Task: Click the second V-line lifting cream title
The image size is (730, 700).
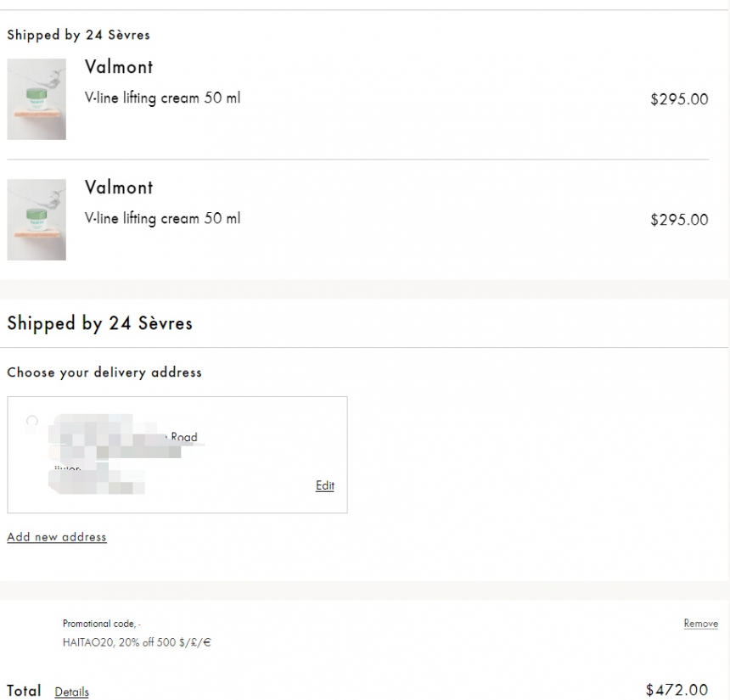Action: coord(162,218)
